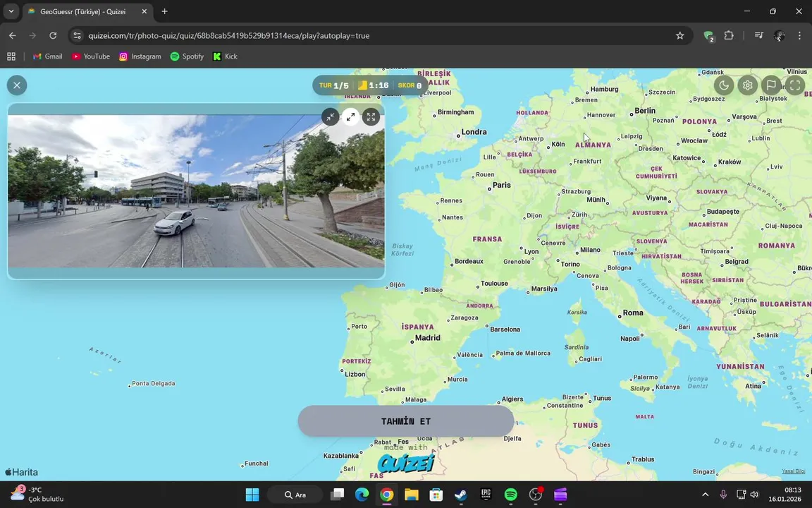This screenshot has height=508, width=812.
Task: Close the quiz with the X button
Action: coord(17,85)
